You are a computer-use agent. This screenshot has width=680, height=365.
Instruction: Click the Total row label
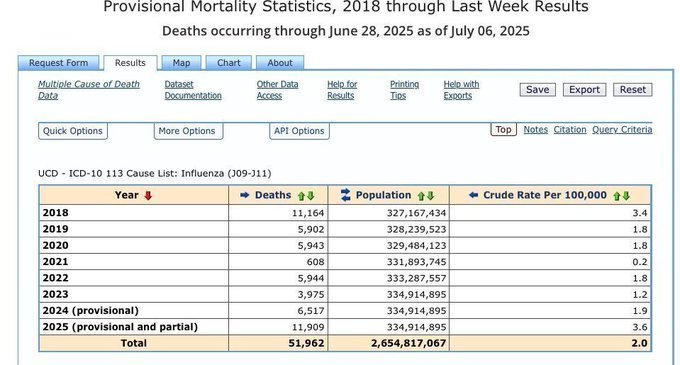tap(134, 343)
